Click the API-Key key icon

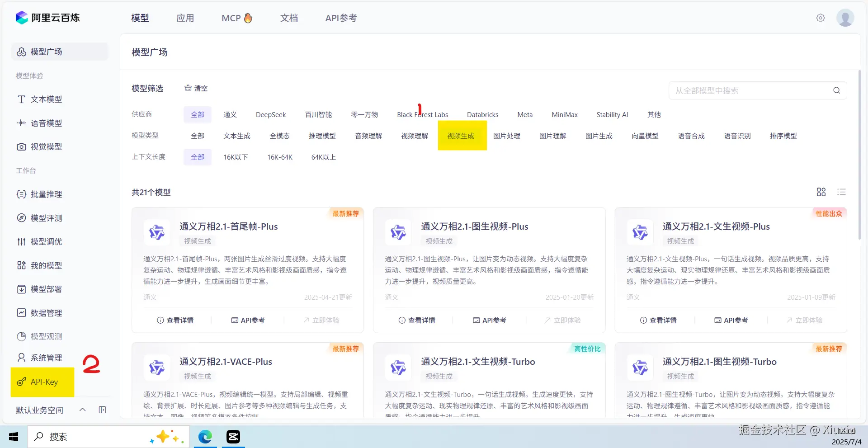21,382
